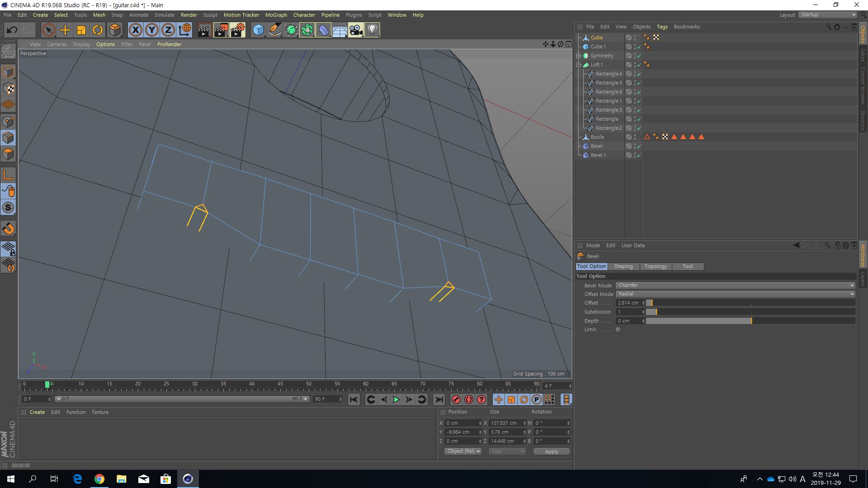
Task: Toggle Cube.1 enable checkmark
Action: pyautogui.click(x=639, y=47)
